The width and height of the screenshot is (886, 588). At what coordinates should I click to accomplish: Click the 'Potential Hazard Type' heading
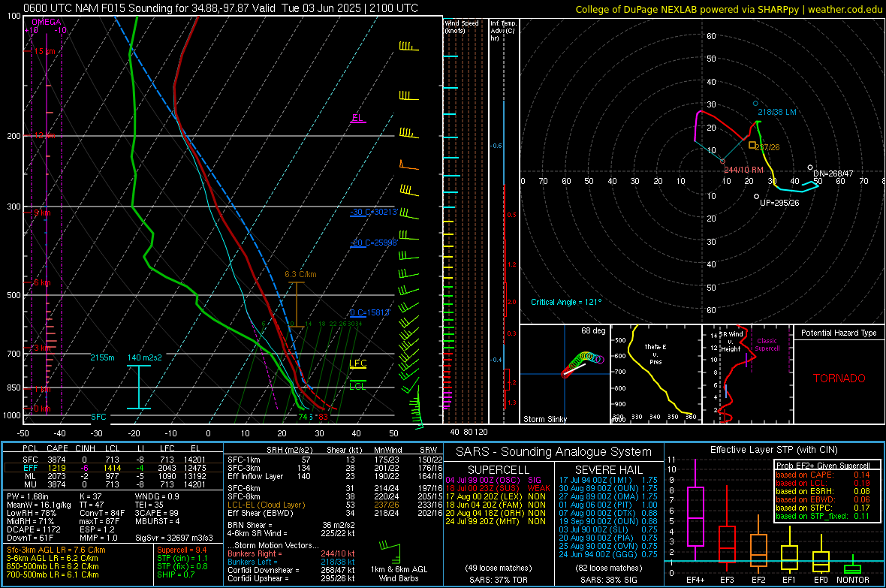pyautogui.click(x=839, y=333)
